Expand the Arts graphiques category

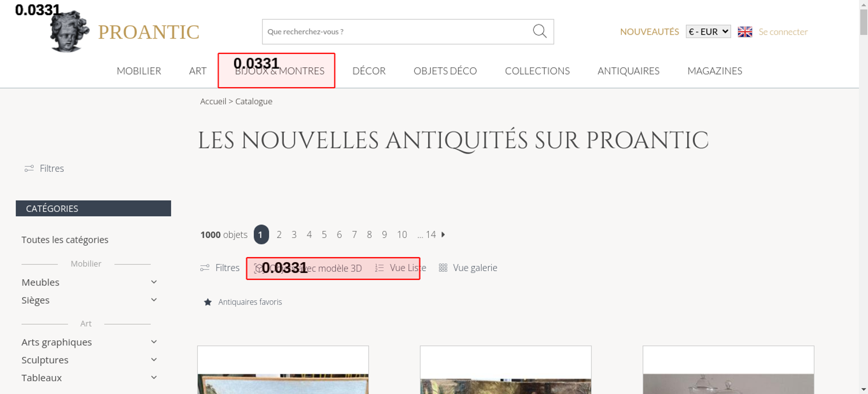(154, 342)
